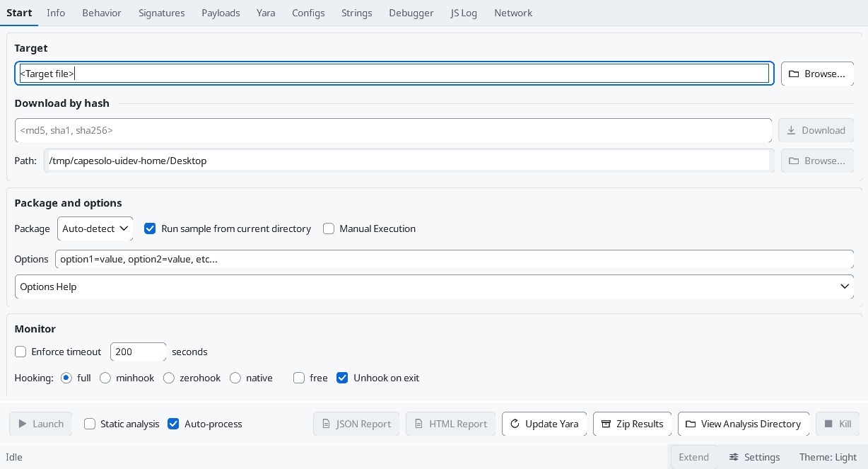Viewport: 868px width, 469px height.
Task: Click Update Yara button
Action: coord(544,424)
